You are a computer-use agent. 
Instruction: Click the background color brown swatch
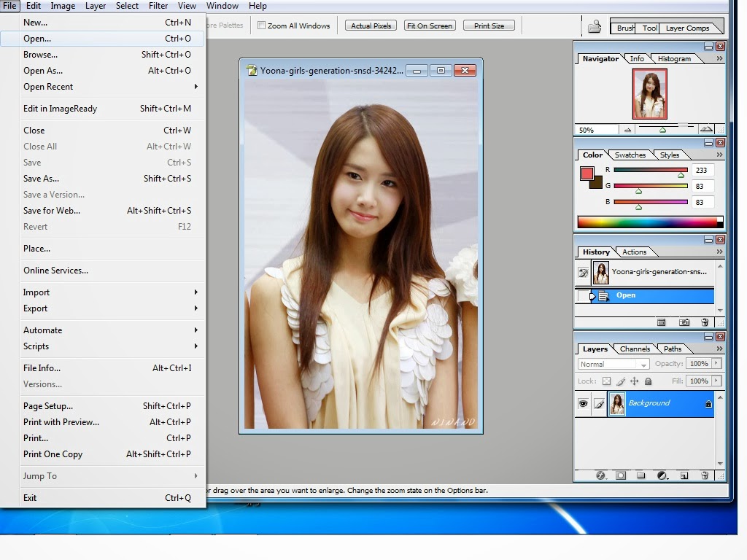[x=597, y=184]
